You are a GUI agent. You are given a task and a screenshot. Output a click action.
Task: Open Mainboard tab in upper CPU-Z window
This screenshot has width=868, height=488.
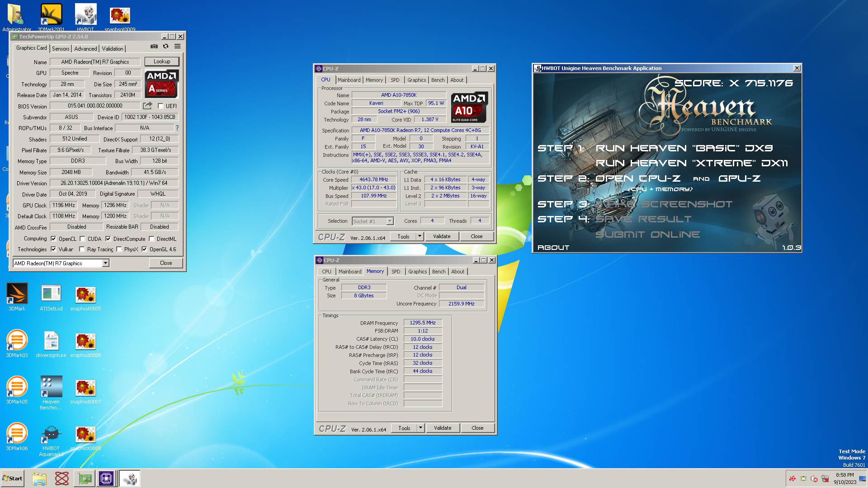click(x=349, y=80)
